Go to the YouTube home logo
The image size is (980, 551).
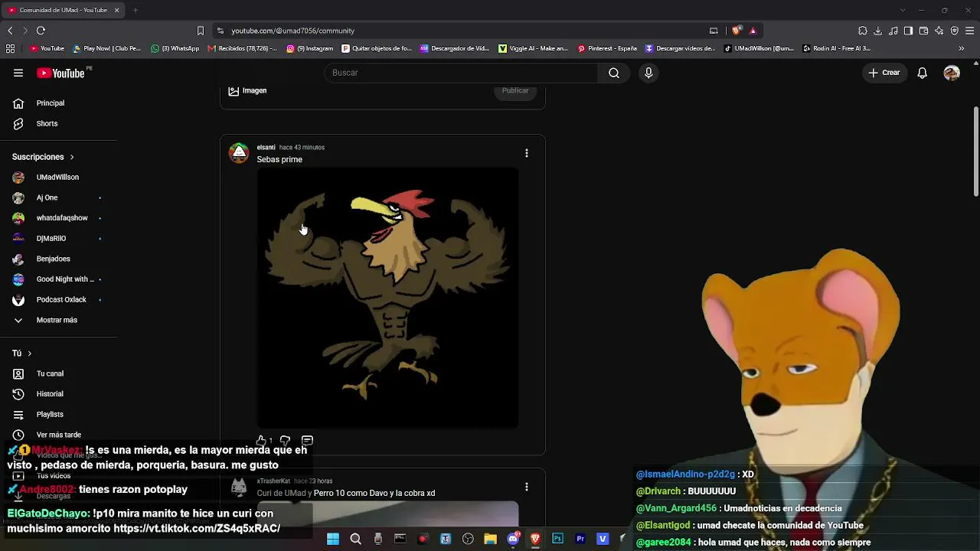pos(60,73)
